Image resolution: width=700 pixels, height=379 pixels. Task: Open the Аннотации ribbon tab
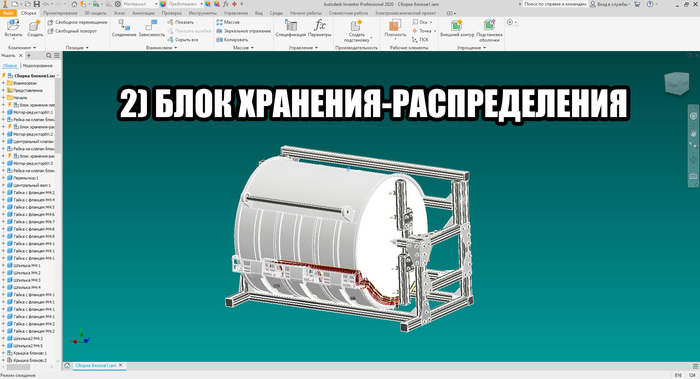point(143,13)
